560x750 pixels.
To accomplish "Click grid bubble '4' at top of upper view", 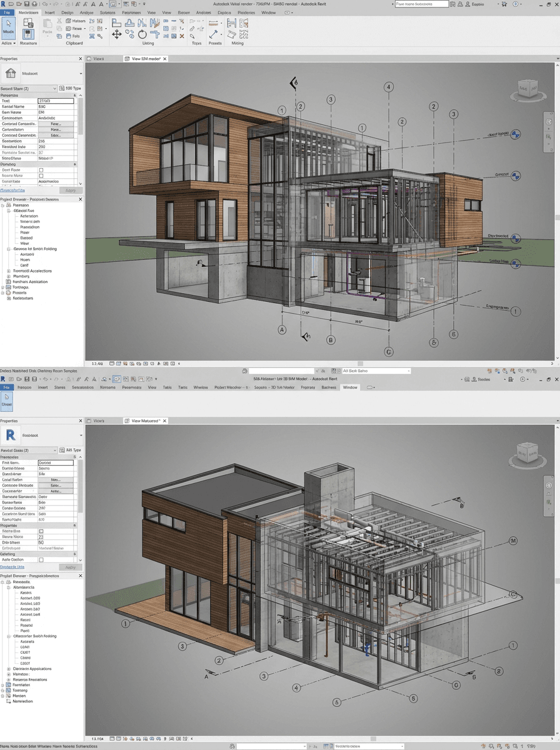I will pyautogui.click(x=389, y=87).
